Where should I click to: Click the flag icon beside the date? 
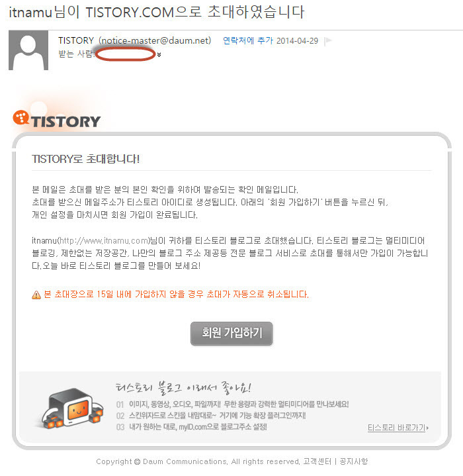coord(328,41)
